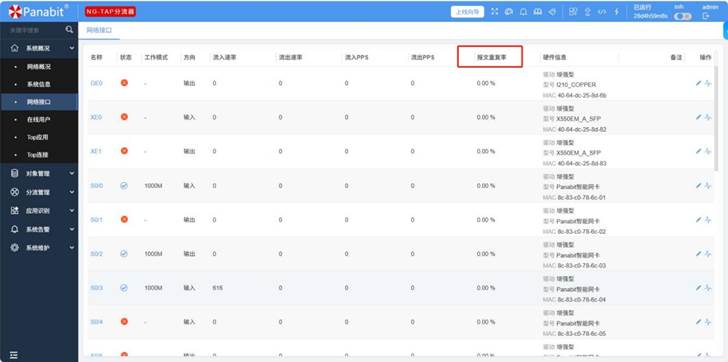Collapse the 系统概况 sidebar section
Screen dimensions: 728x362
39,48
